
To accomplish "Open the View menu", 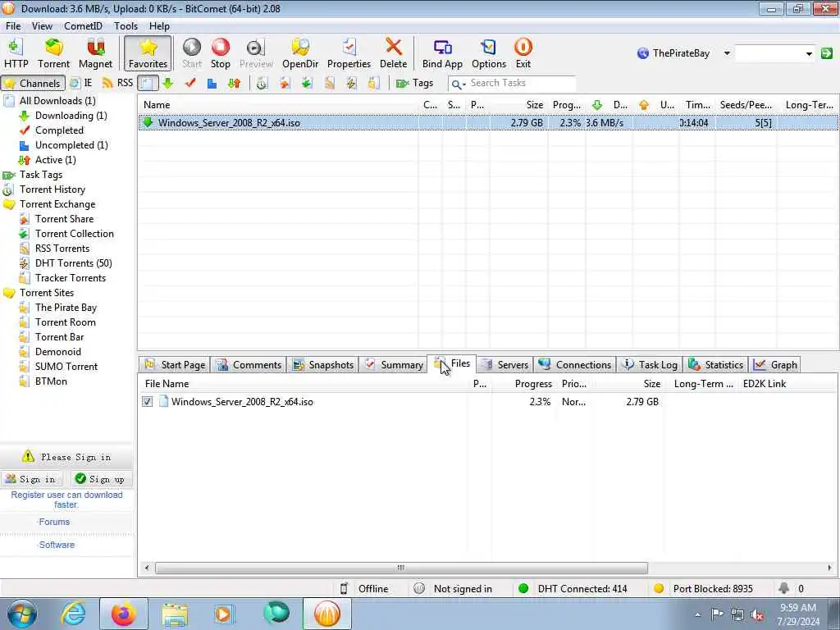I will (x=42, y=25).
